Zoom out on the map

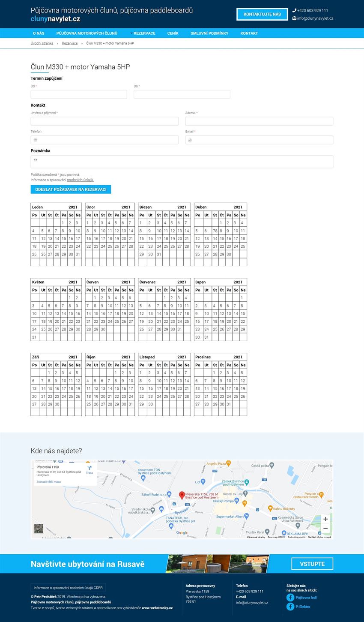click(x=325, y=529)
